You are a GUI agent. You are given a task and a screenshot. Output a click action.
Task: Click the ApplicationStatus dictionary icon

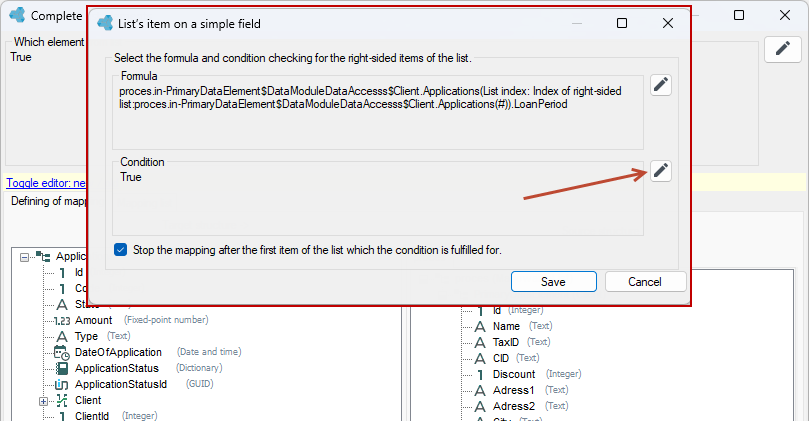click(x=61, y=368)
